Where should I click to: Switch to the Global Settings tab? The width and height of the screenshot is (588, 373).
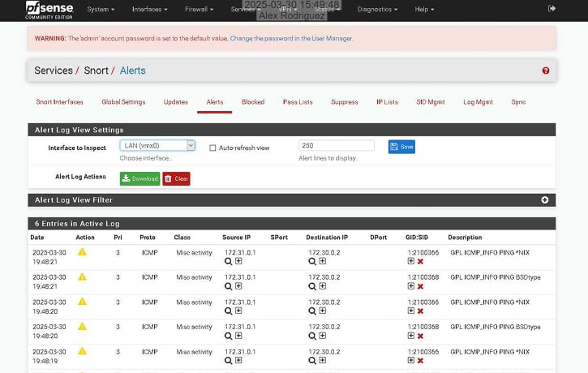123,102
